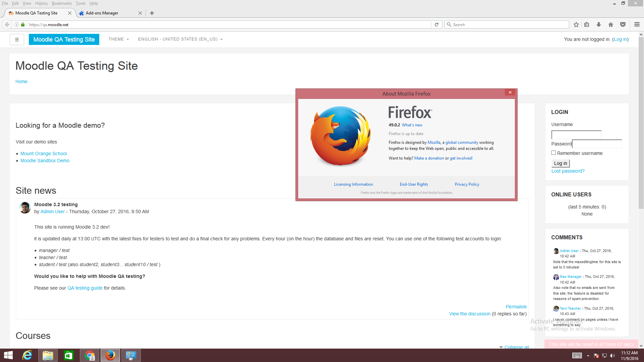Click the QA testing guide link
The height and width of the screenshot is (362, 644).
point(85,288)
